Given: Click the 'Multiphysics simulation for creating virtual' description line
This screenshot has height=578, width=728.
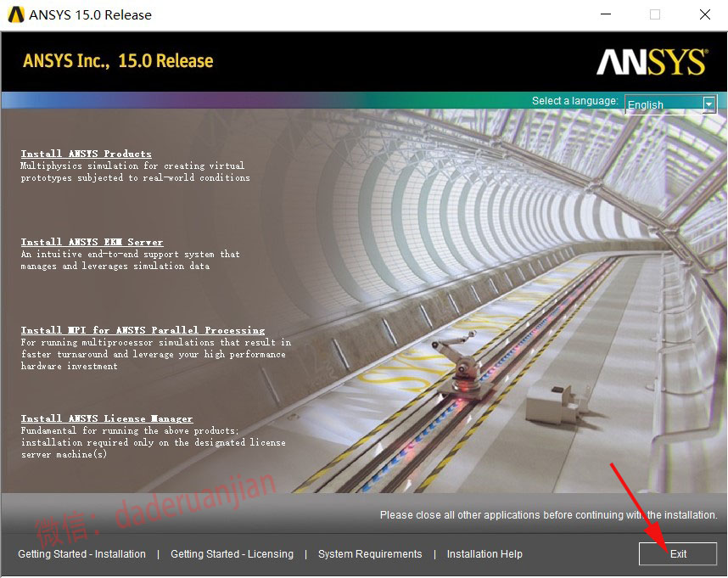Looking at the screenshot, I should pos(132,166).
